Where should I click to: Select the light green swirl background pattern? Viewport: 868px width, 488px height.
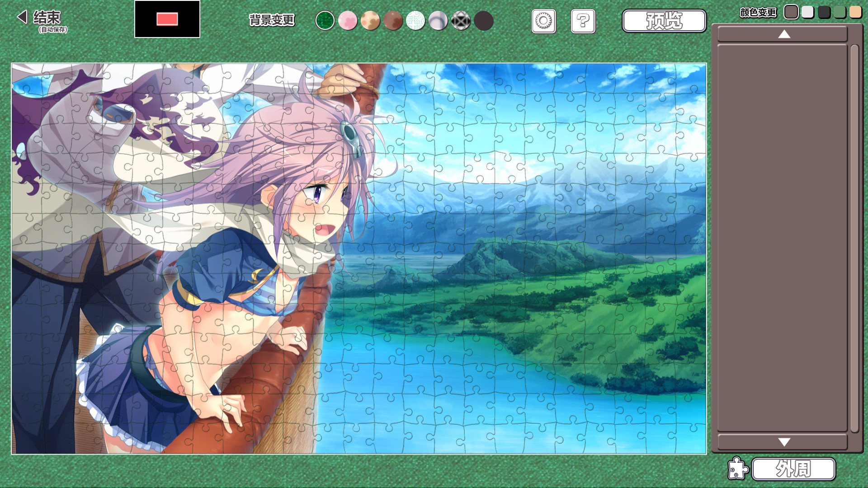415,21
